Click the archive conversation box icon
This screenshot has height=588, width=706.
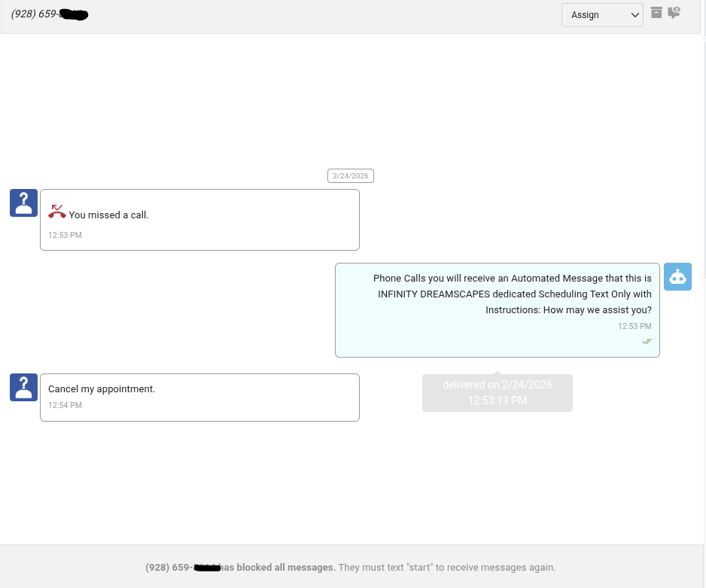click(656, 12)
